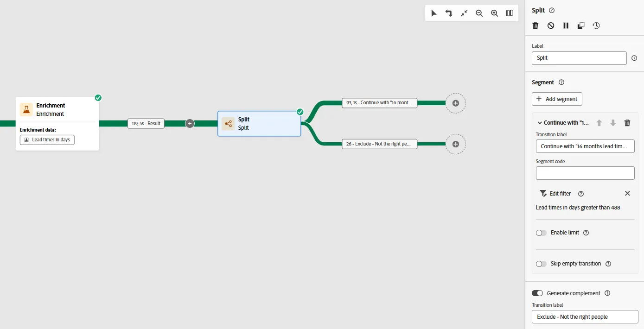The image size is (644, 329).
Task: Zoom in on the workflow canvas
Action: (495, 13)
